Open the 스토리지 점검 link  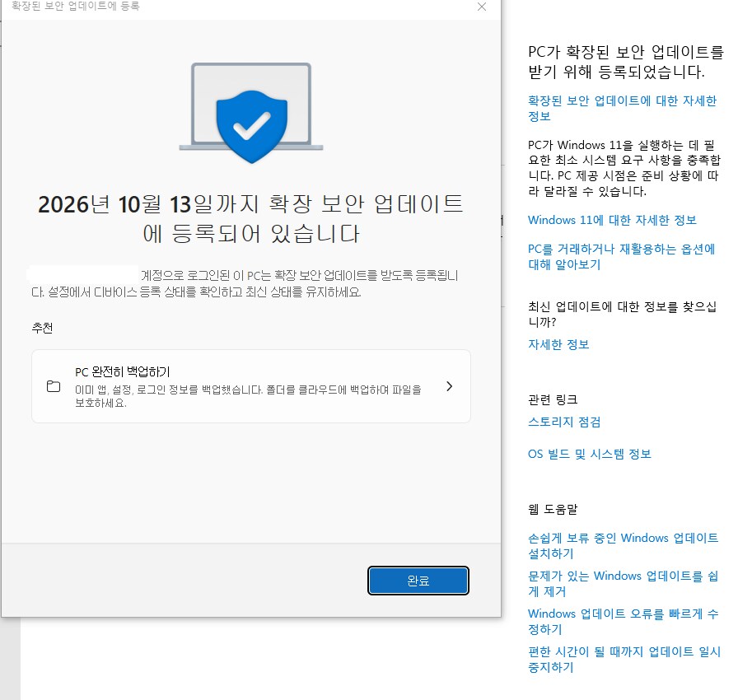pyautogui.click(x=564, y=422)
